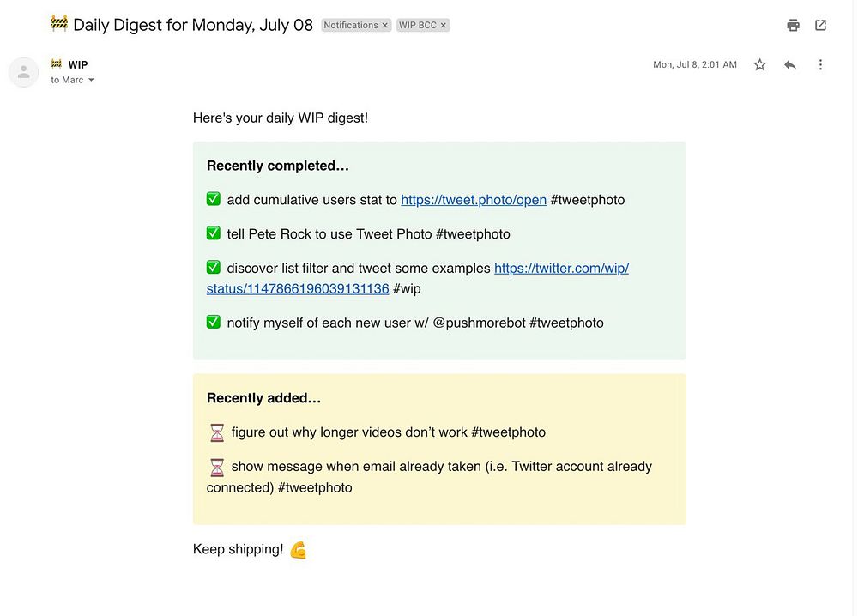This screenshot has height=616, width=858.
Task: Expand the 'to Marc' recipient details
Action: coord(91,81)
